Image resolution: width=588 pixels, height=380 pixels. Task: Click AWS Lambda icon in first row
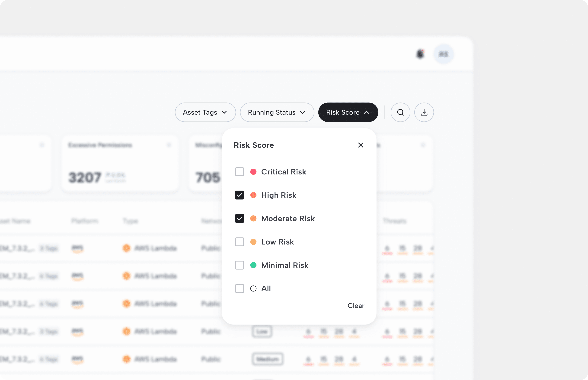point(126,248)
